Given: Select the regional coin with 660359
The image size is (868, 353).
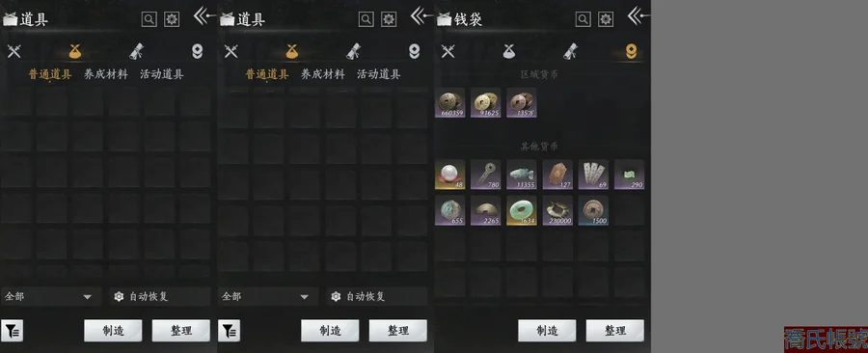Looking at the screenshot, I should [x=449, y=102].
